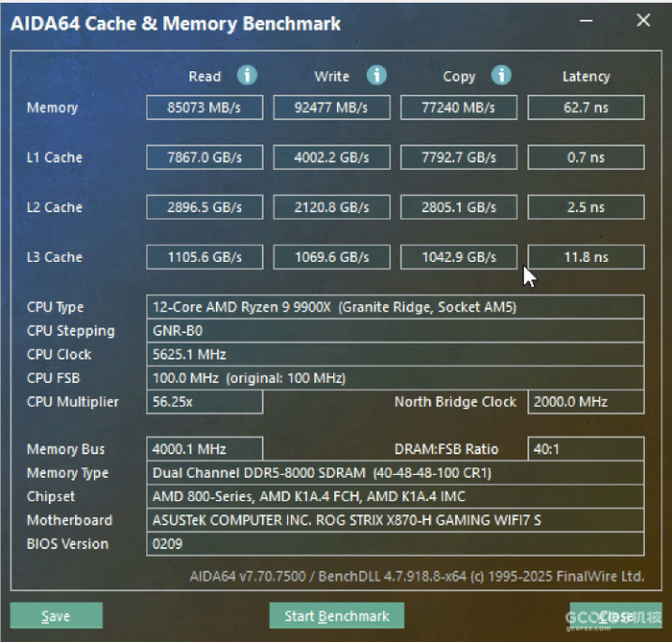Click the CPU Clock 5625.1 MHz field
The width and height of the screenshot is (672, 642).
tap(396, 354)
